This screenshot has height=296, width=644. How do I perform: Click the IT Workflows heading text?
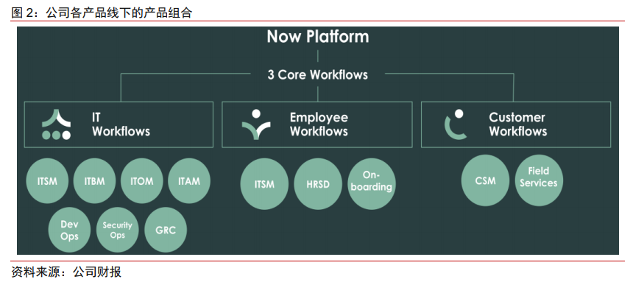click(x=121, y=124)
